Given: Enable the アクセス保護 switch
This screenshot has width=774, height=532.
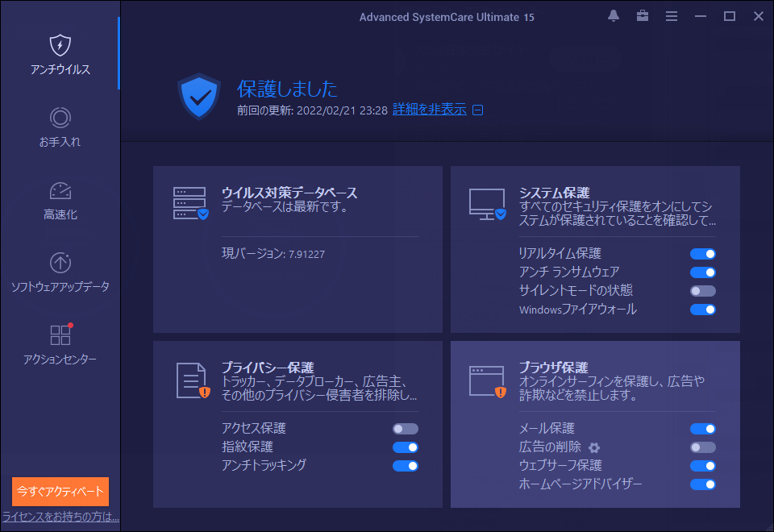Looking at the screenshot, I should coord(406,428).
